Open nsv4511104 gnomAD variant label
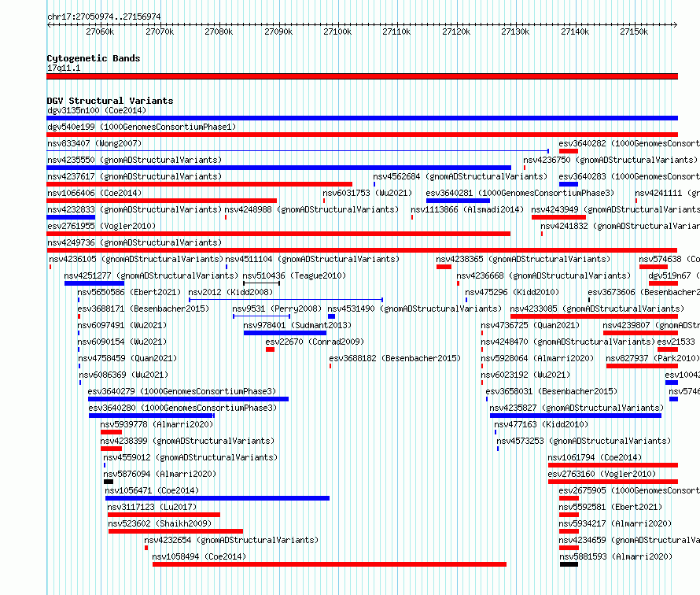700x595 pixels. click(312, 259)
